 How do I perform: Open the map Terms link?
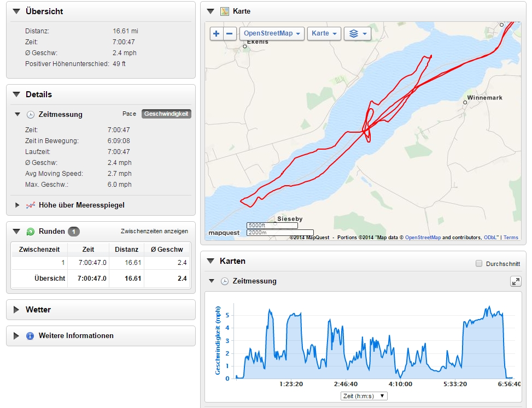[x=511, y=238]
